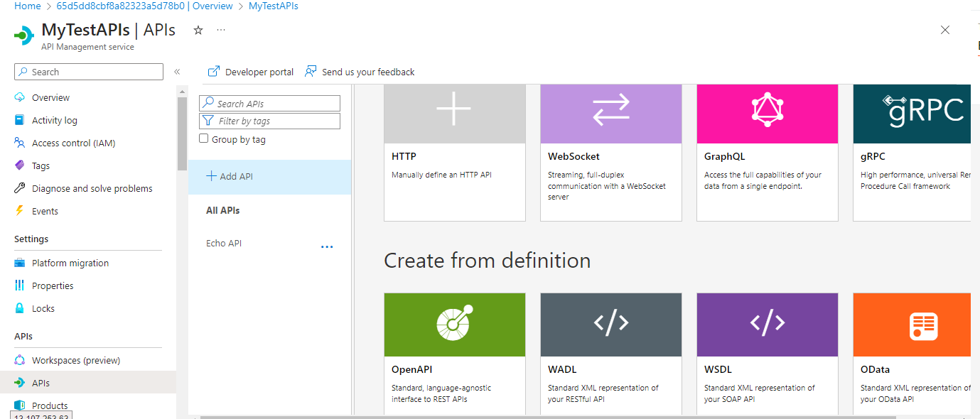Screen dimensions: 980x419
Task: Go to Home breadcrumb
Action: click(28, 6)
